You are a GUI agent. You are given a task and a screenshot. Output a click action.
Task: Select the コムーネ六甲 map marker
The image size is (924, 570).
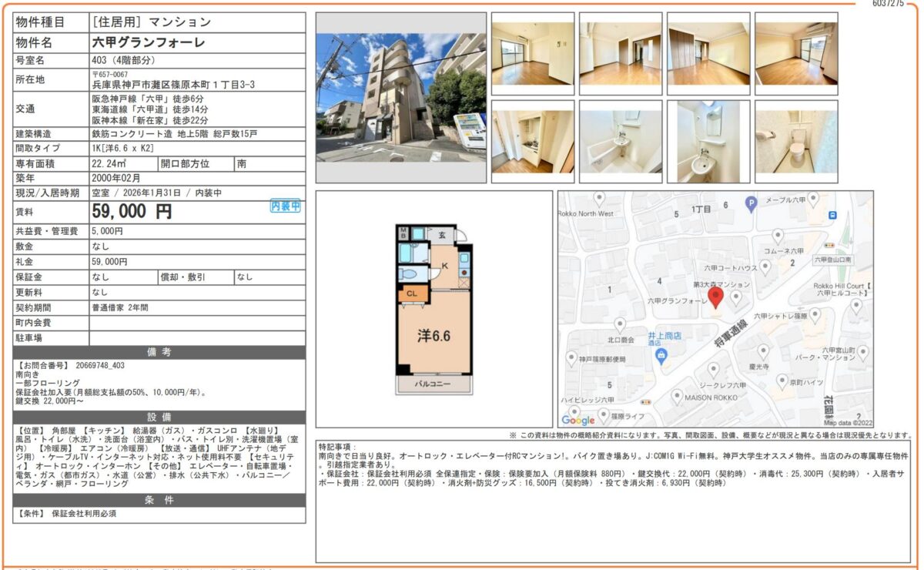click(778, 235)
